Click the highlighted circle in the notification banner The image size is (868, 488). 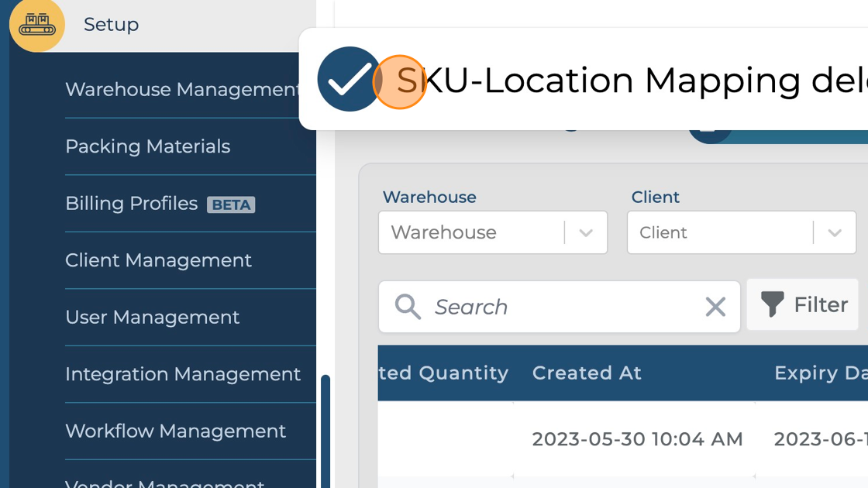400,81
